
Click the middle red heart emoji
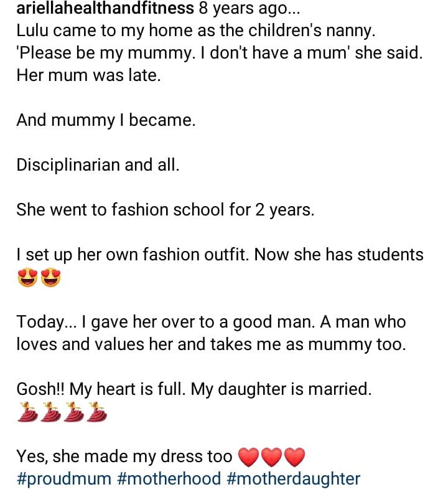272,458
